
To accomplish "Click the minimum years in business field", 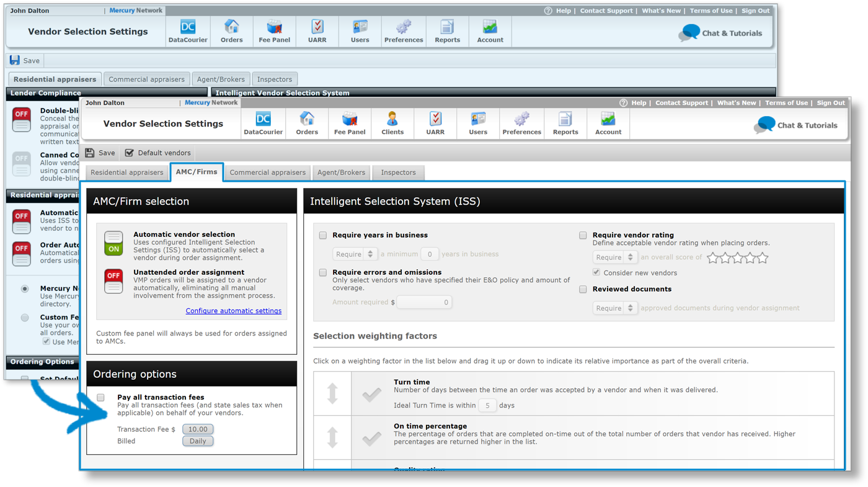I will pos(429,254).
